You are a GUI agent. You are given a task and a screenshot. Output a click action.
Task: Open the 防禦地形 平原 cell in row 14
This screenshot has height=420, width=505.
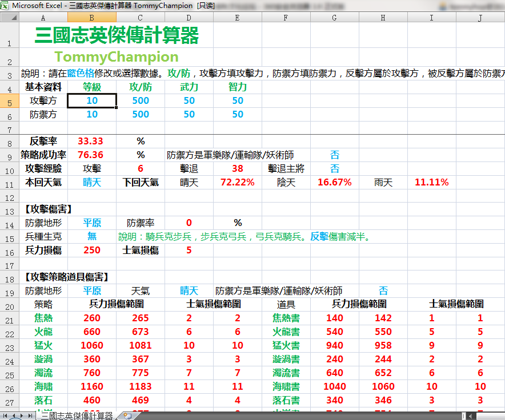92,223
